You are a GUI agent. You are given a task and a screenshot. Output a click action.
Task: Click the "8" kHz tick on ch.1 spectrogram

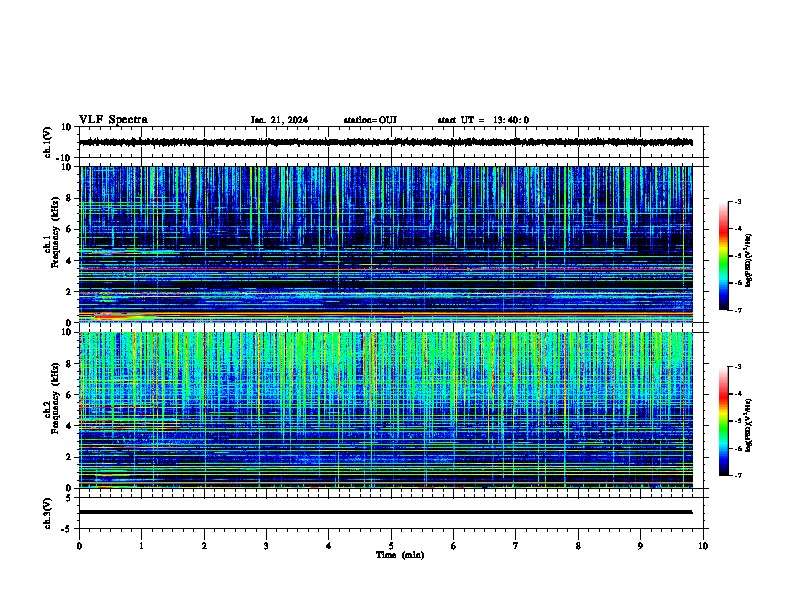click(x=70, y=198)
